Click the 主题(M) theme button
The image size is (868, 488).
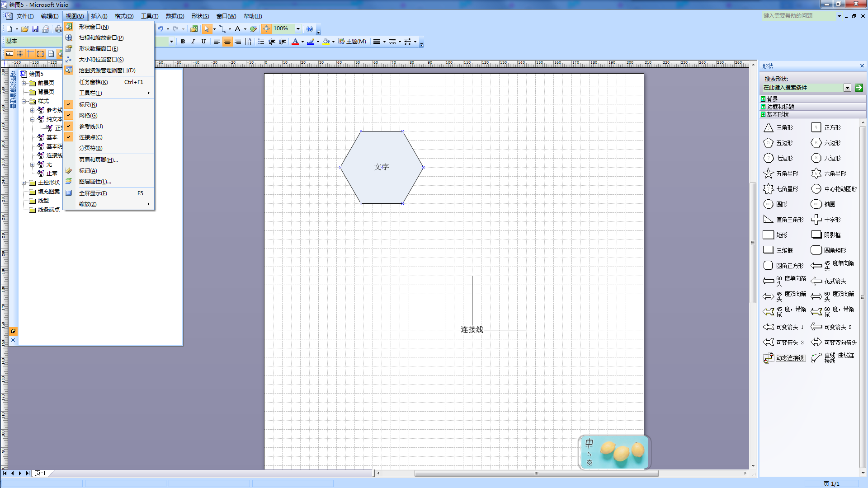tap(352, 42)
